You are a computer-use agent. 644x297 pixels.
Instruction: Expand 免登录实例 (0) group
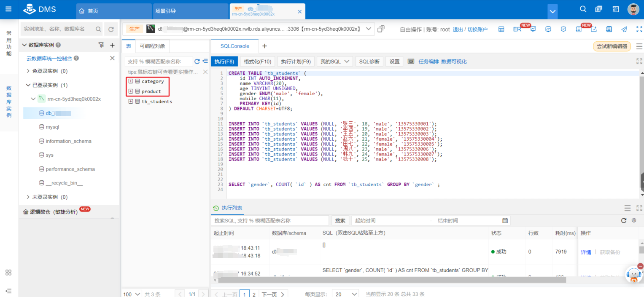(28, 71)
